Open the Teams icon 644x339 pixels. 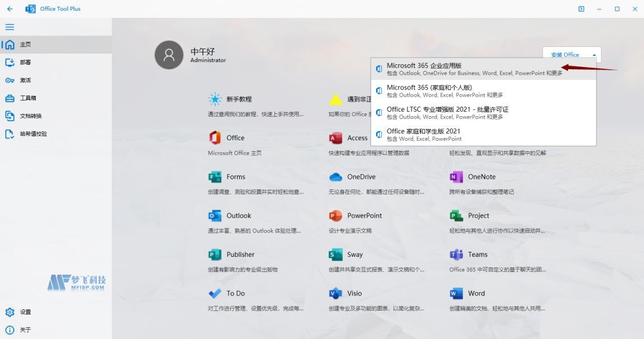click(456, 254)
